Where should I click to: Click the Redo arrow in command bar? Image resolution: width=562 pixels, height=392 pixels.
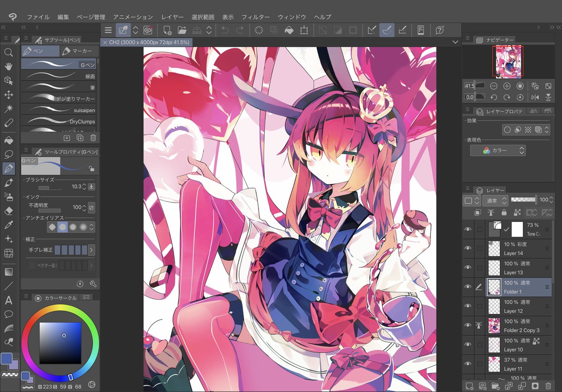[240, 30]
